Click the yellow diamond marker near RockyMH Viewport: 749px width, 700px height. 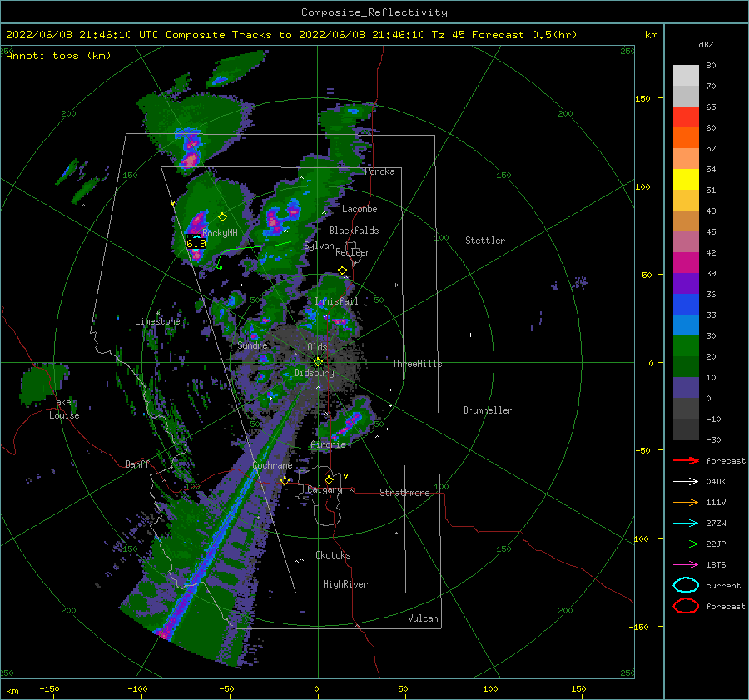coord(222,217)
